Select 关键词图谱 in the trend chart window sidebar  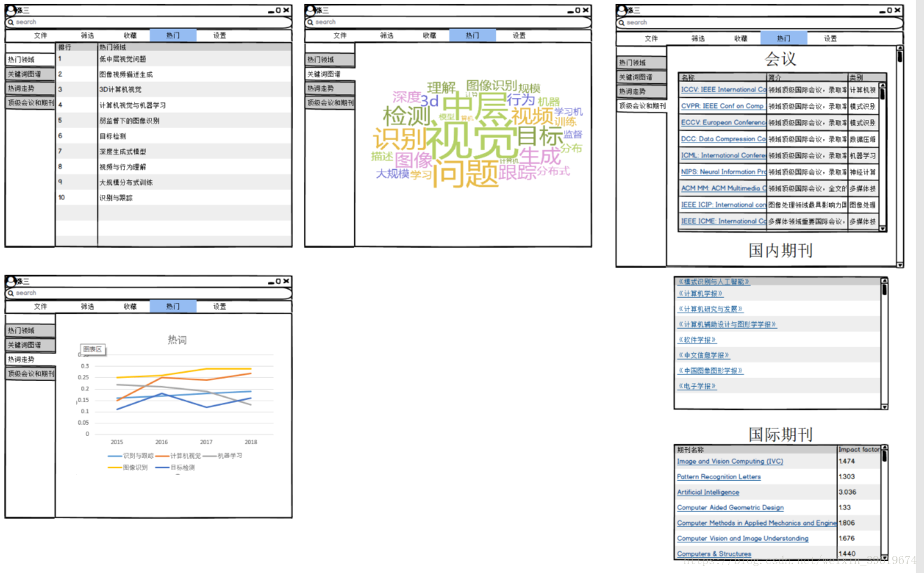coord(30,345)
